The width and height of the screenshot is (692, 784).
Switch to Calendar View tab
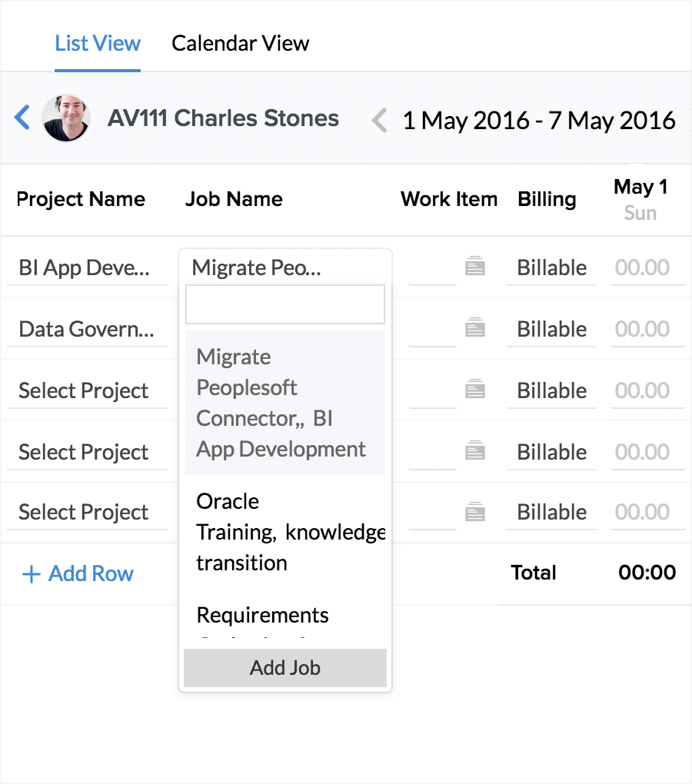[x=241, y=44]
